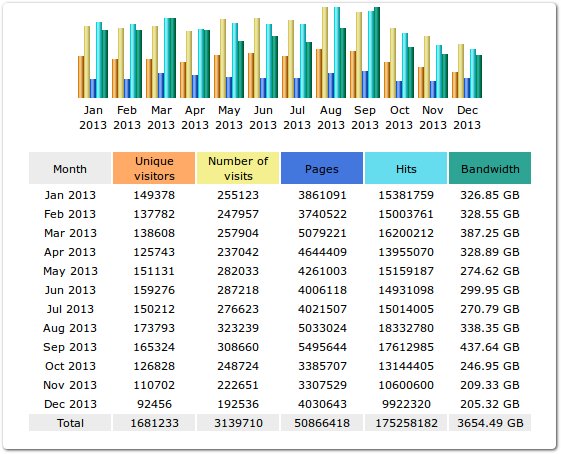Click the Oct 2013 row label in table
561x454 pixels.
[70, 366]
